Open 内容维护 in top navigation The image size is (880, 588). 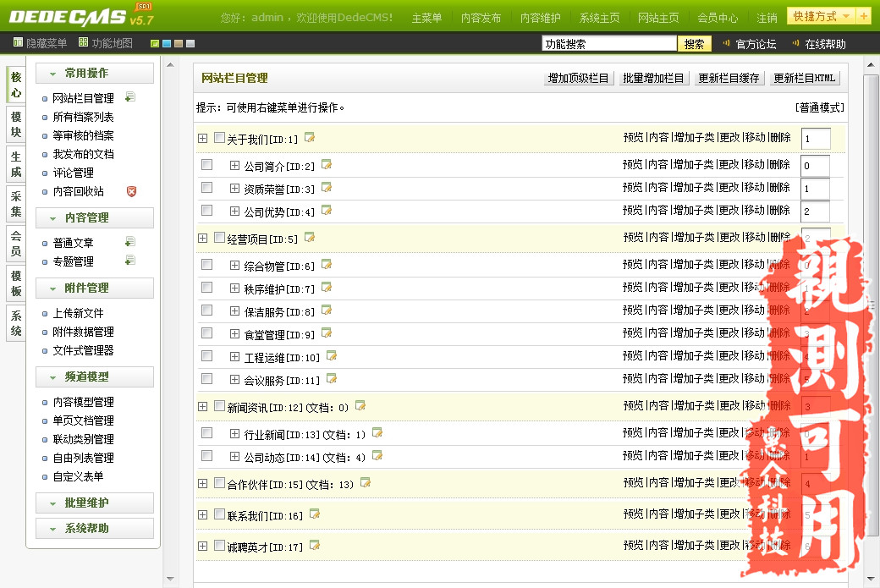tap(541, 18)
